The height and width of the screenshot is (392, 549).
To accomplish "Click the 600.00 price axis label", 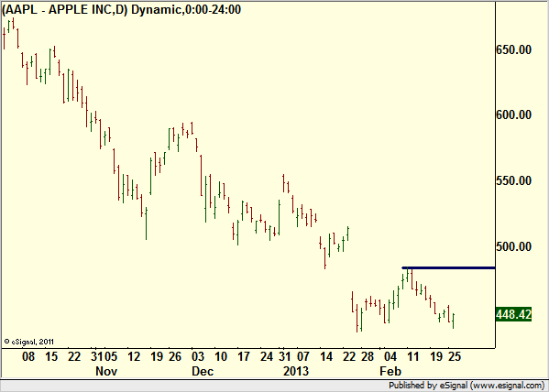I will pos(513,114).
